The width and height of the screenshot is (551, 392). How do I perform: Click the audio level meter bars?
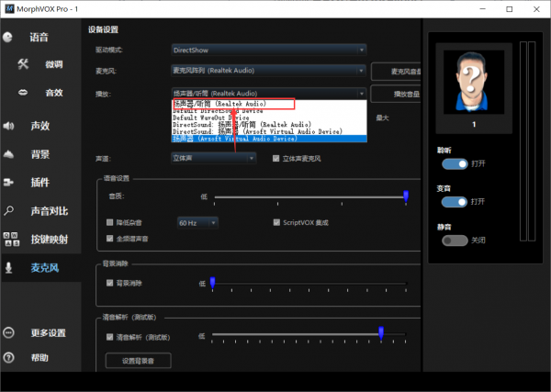point(527,141)
